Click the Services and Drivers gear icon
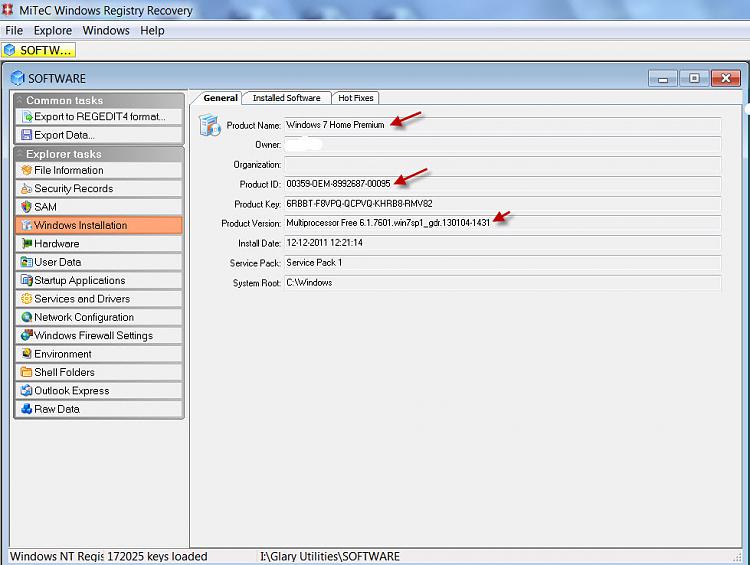The image size is (750, 565). point(27,299)
